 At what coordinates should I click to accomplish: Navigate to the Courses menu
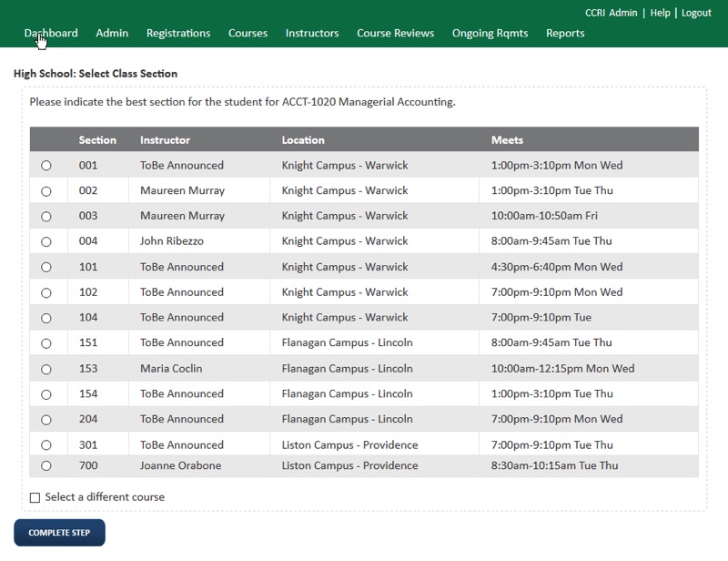[248, 34]
